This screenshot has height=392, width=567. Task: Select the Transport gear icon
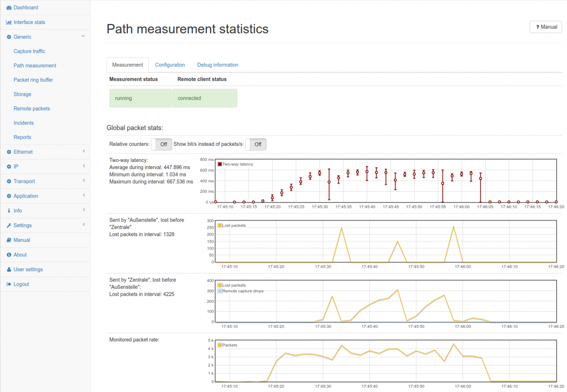coord(9,181)
